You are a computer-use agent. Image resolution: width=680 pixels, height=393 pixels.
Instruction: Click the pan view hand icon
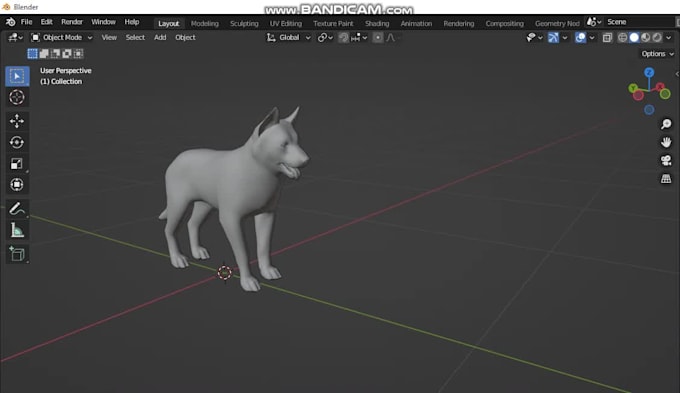pos(666,142)
